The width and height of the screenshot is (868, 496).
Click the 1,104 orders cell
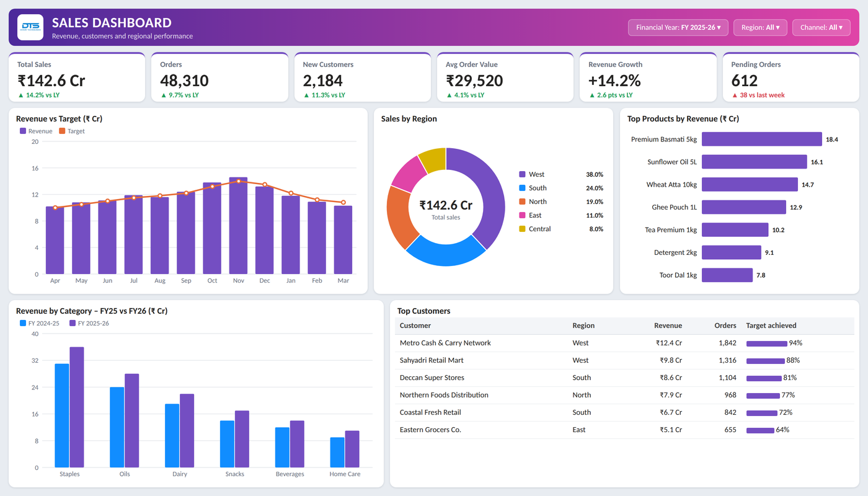click(x=727, y=378)
